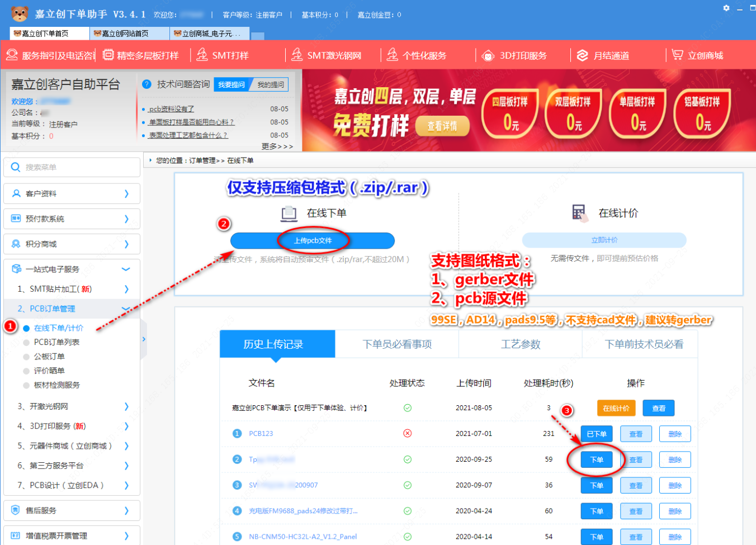Open the 查看详情 banner button

[442, 126]
